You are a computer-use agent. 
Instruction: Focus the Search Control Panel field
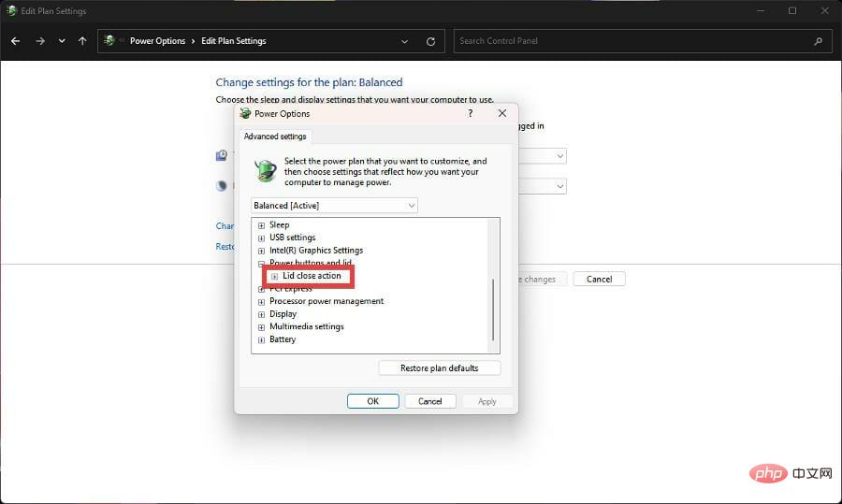coord(641,41)
